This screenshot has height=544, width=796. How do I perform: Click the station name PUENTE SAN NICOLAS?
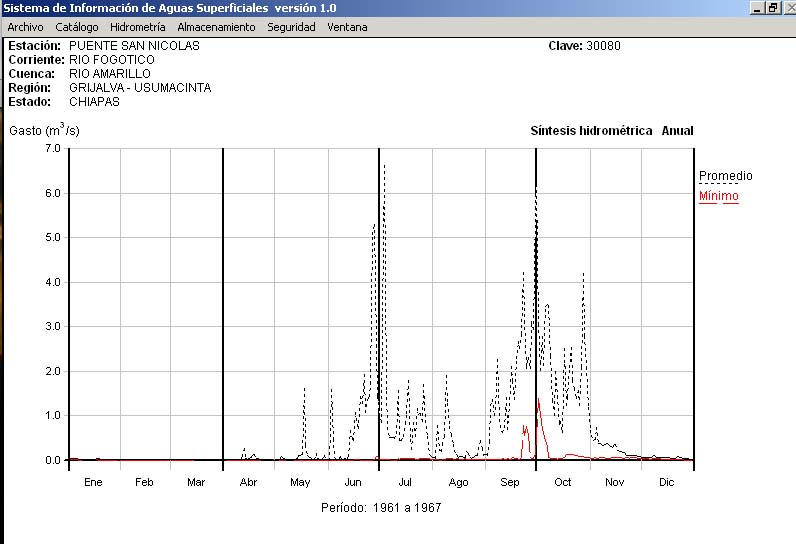134,46
